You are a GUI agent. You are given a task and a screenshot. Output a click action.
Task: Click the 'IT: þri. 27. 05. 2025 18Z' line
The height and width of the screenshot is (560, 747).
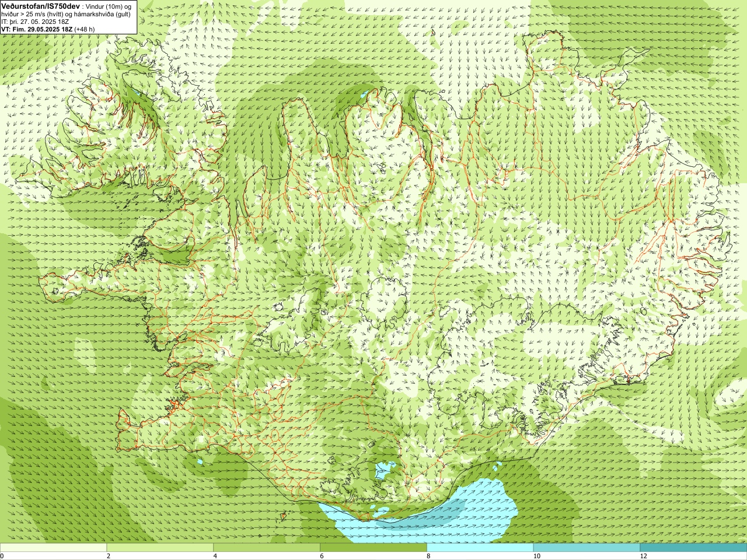[35, 22]
